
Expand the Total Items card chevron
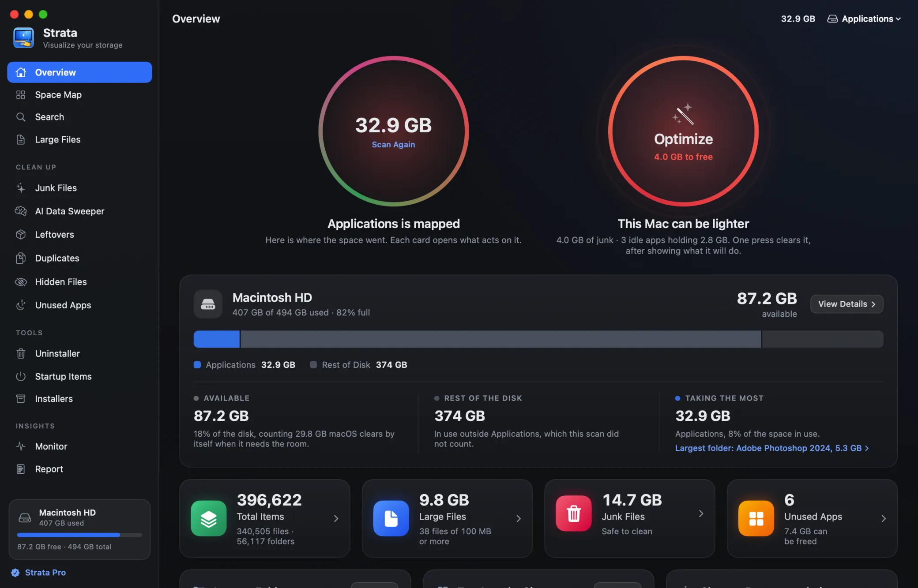[x=336, y=518]
